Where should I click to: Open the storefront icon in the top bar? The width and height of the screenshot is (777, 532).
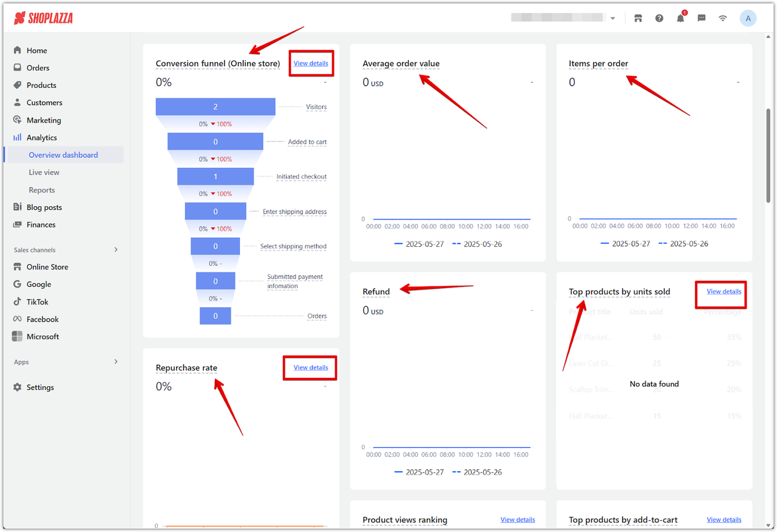(x=638, y=18)
